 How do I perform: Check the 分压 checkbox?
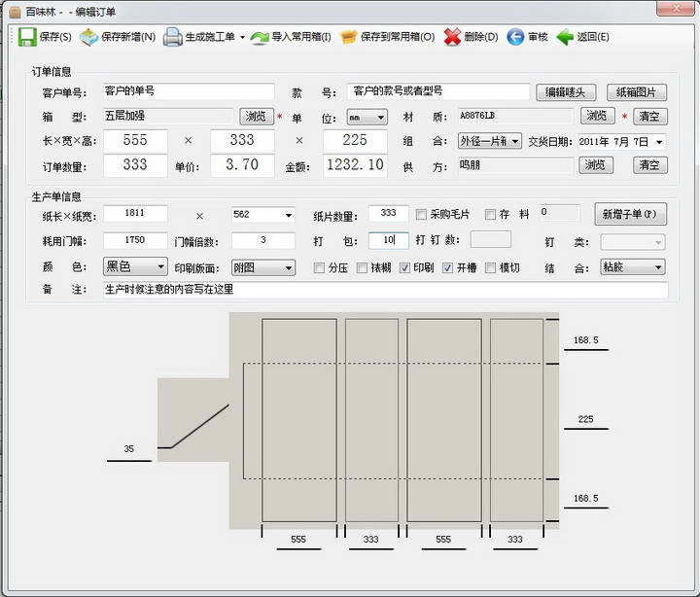(x=319, y=267)
